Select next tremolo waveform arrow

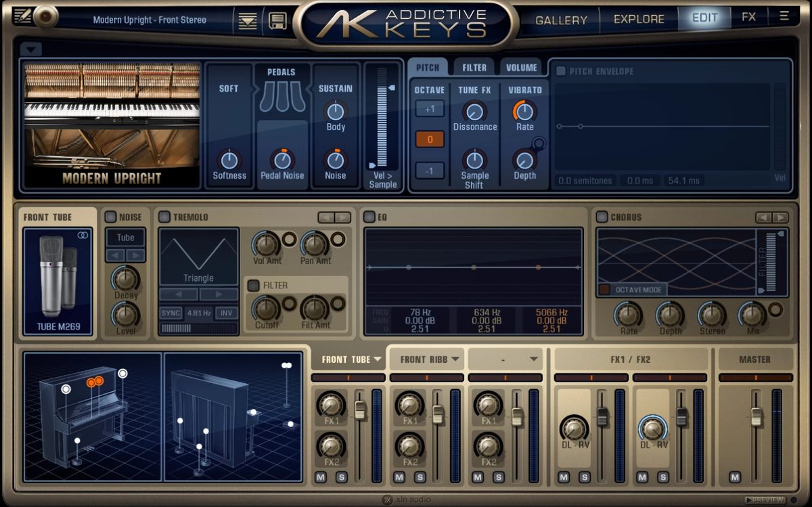(x=219, y=295)
